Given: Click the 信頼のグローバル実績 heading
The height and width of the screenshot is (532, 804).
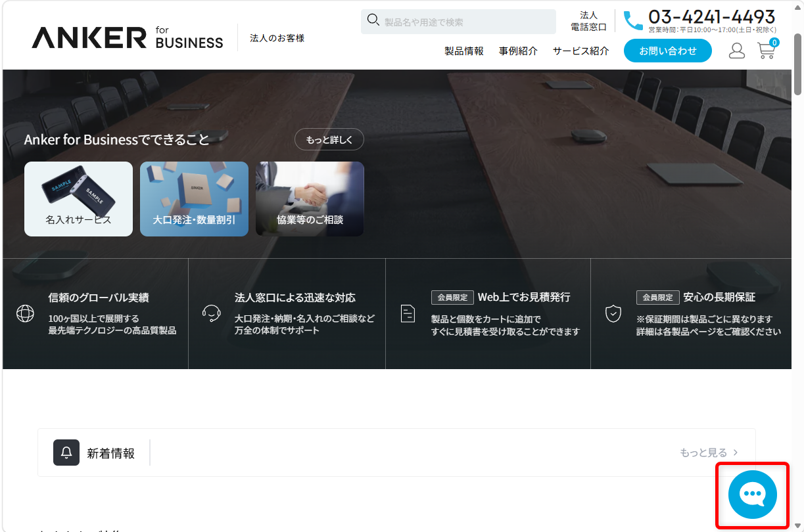Looking at the screenshot, I should 99,298.
